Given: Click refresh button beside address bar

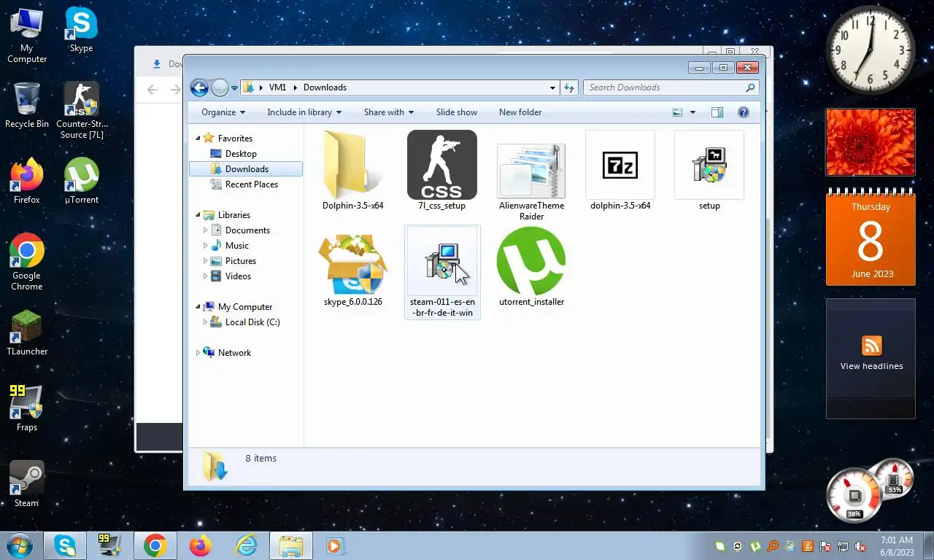Looking at the screenshot, I should tap(569, 87).
